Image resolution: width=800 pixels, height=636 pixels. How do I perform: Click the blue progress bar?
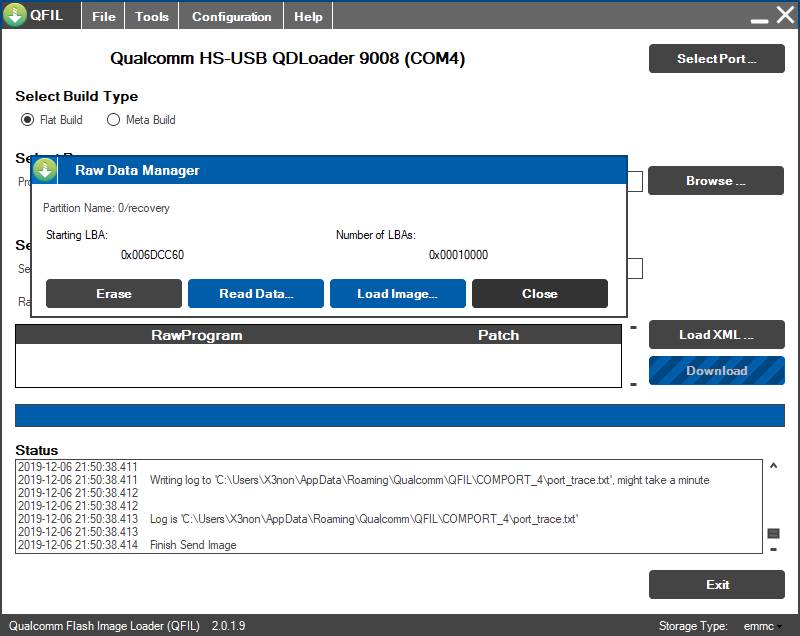[400, 415]
